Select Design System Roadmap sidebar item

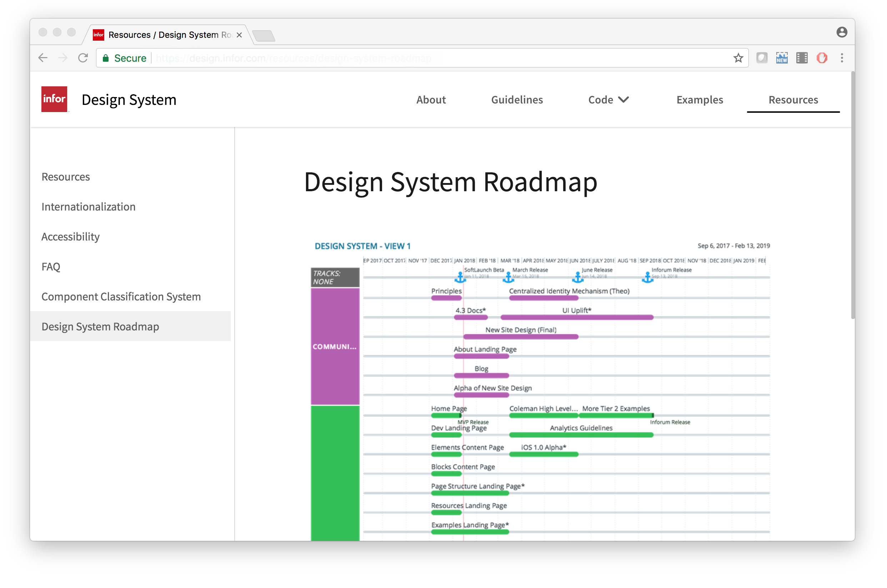pos(130,326)
